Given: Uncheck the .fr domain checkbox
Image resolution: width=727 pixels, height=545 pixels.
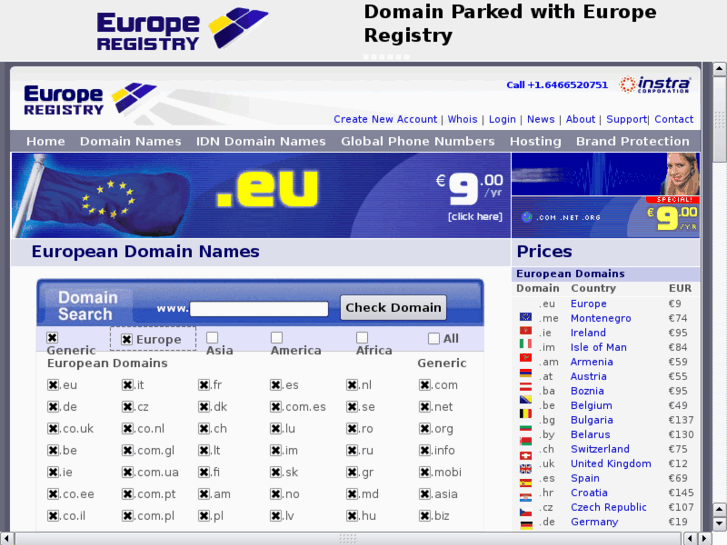Looking at the screenshot, I should click(x=204, y=385).
